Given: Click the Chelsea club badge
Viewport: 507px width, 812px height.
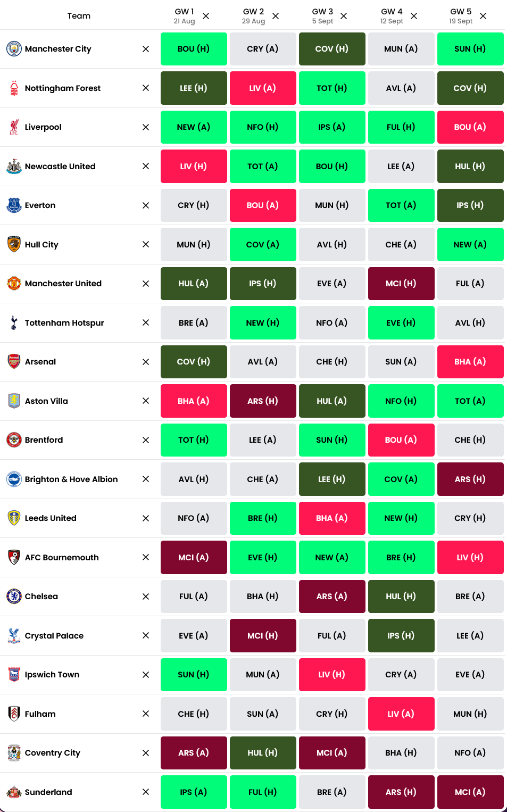Looking at the screenshot, I should 14,596.
